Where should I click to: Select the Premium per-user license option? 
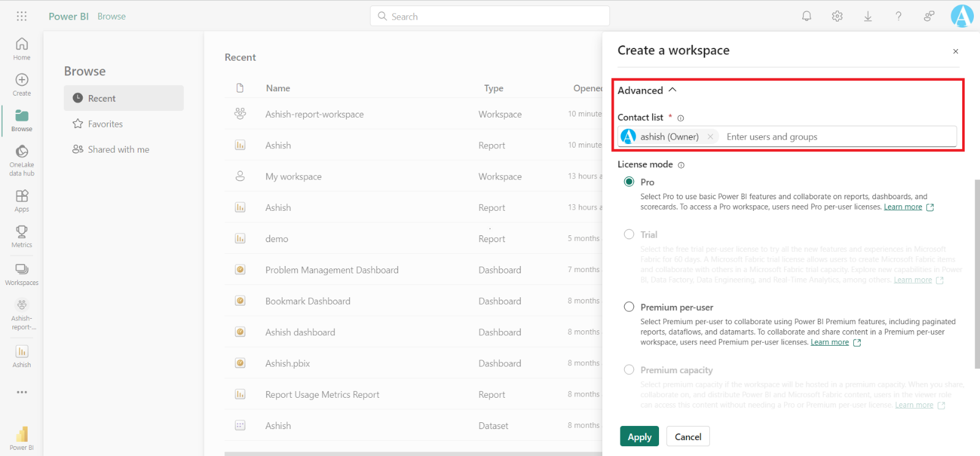coord(629,307)
